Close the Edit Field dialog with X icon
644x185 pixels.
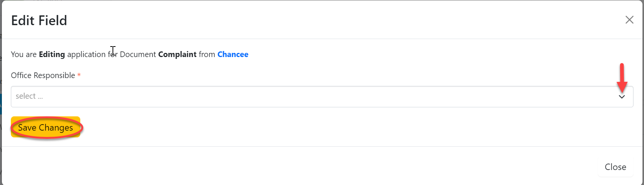pos(629,20)
